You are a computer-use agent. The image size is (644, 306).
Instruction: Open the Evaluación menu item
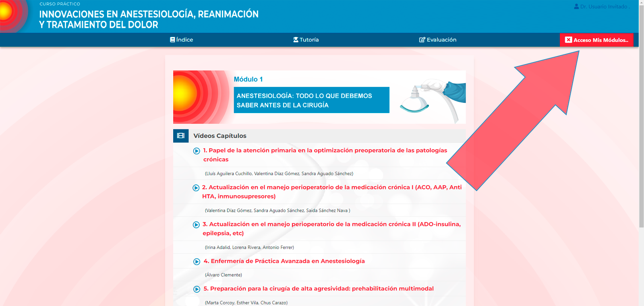point(438,40)
